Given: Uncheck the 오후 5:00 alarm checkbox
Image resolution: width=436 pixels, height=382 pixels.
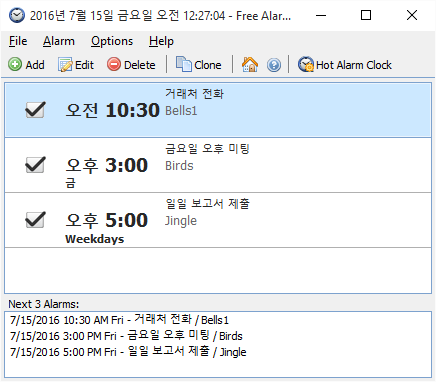Looking at the screenshot, I should pyautogui.click(x=35, y=220).
